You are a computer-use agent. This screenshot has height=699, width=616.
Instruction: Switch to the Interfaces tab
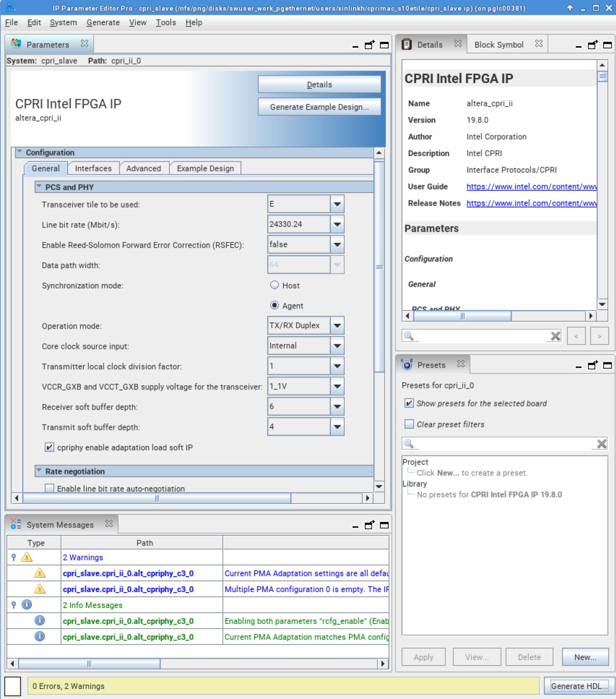point(93,168)
